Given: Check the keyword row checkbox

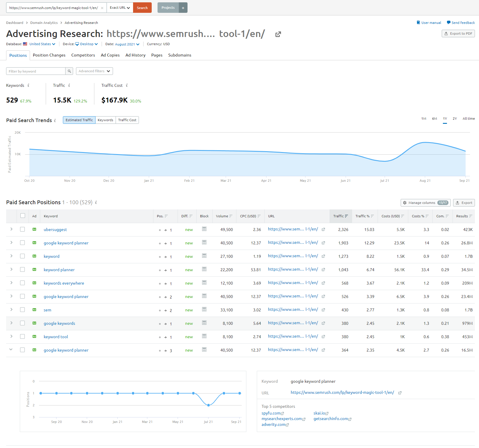Looking at the screenshot, I should click(22, 256).
